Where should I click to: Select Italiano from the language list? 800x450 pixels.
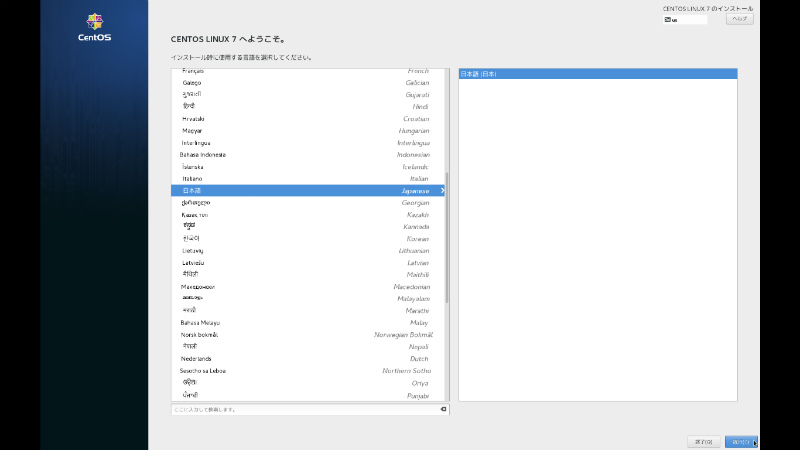(x=305, y=178)
